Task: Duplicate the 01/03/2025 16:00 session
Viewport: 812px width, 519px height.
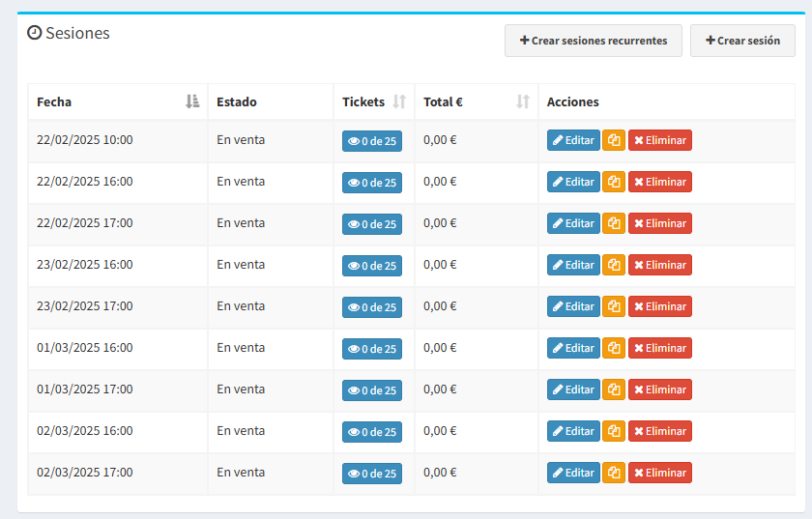Action: 614,348
